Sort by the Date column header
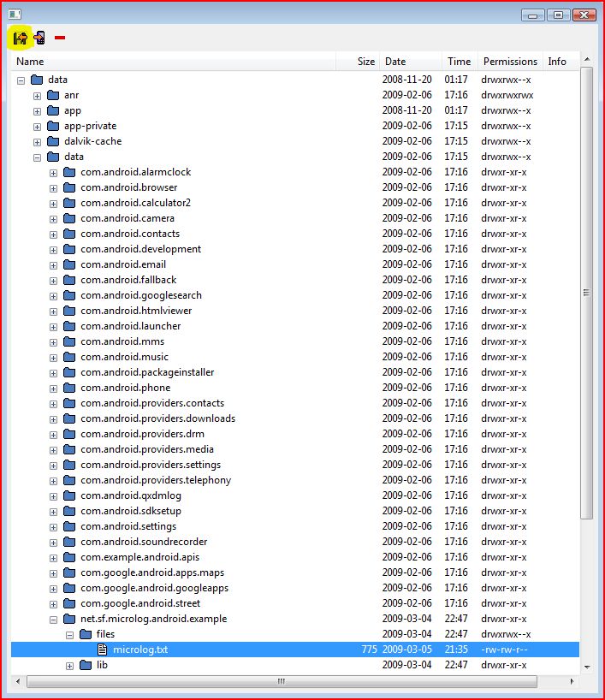Image resolution: width=605 pixels, height=700 pixels. pos(411,61)
